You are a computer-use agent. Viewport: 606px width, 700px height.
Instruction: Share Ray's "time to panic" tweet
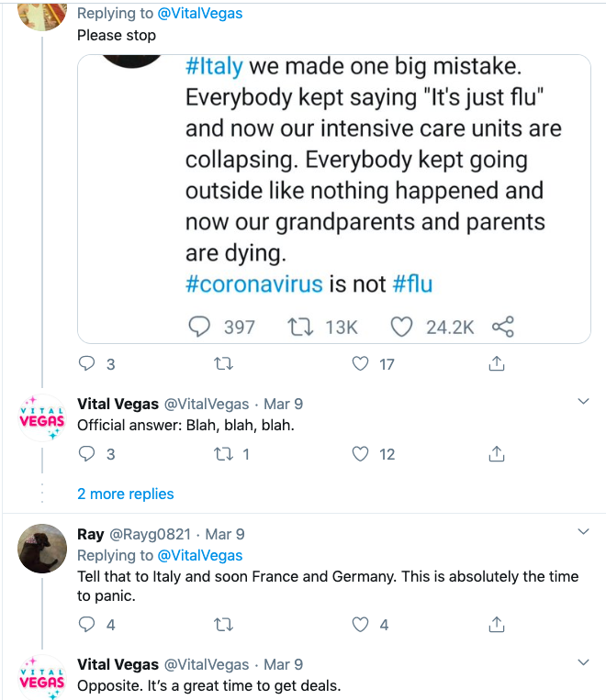[x=496, y=625]
